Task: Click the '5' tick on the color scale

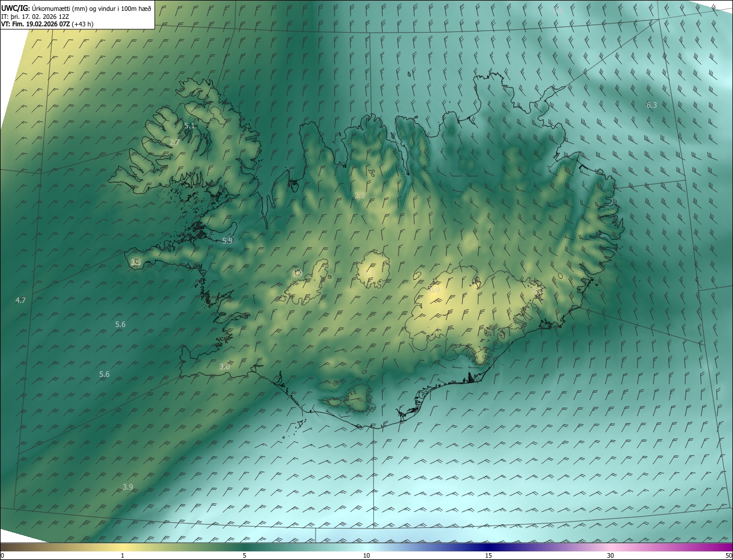Action: 245,555
